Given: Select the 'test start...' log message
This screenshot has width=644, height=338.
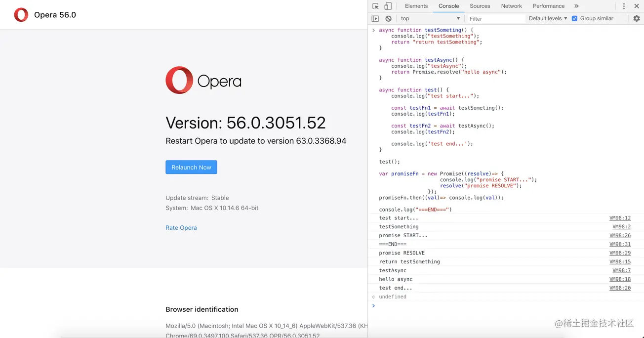Looking at the screenshot, I should pos(399,218).
